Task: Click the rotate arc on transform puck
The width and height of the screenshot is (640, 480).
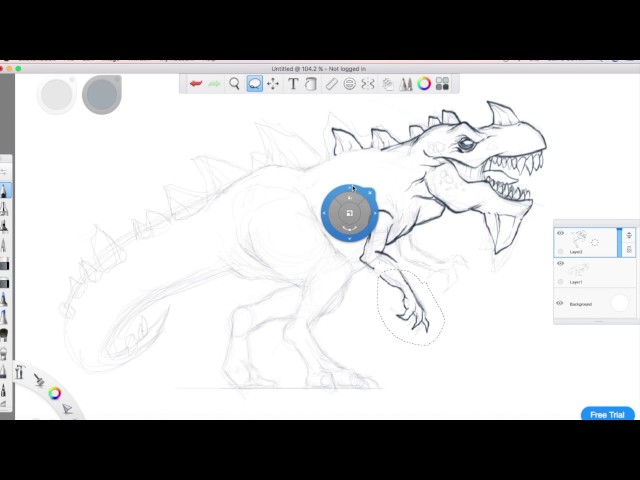Action: pyautogui.click(x=349, y=228)
